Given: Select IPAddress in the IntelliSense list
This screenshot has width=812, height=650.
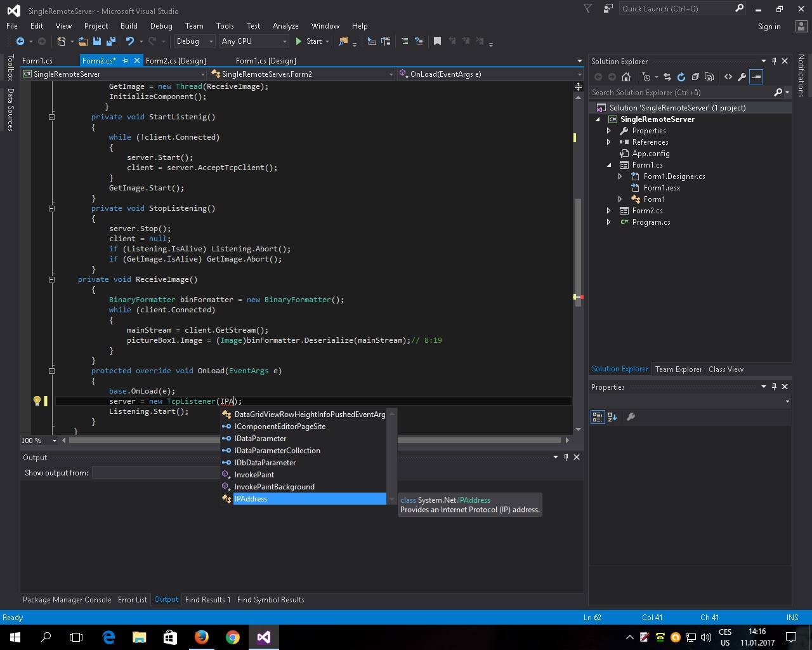Looking at the screenshot, I should click(251, 499).
